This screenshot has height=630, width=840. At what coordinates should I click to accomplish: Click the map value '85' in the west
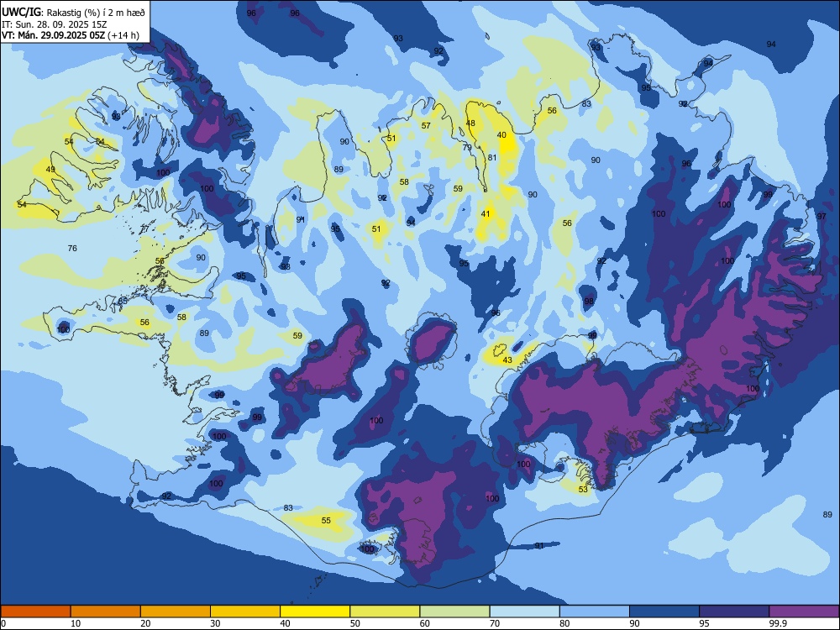point(123,301)
